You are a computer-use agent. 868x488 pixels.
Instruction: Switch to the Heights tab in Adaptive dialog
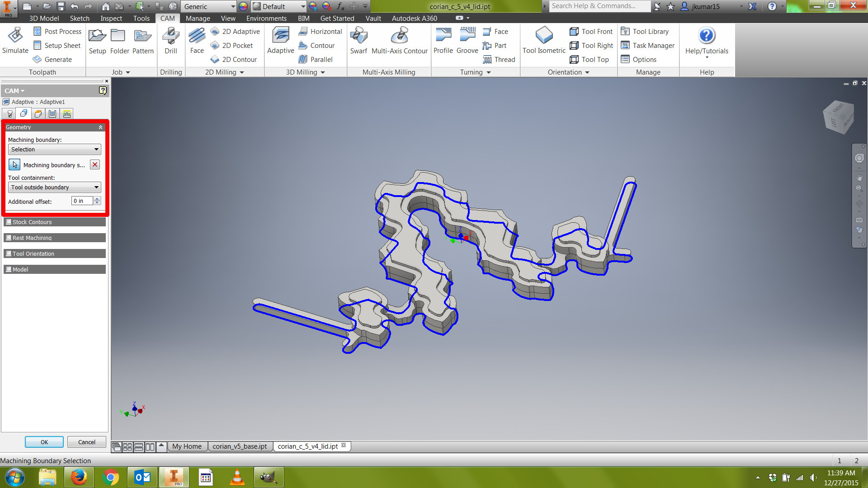[38, 114]
